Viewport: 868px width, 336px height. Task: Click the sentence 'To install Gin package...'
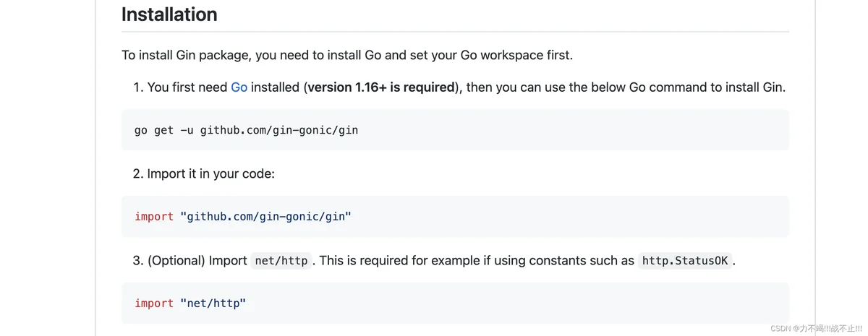pyautogui.click(x=347, y=56)
